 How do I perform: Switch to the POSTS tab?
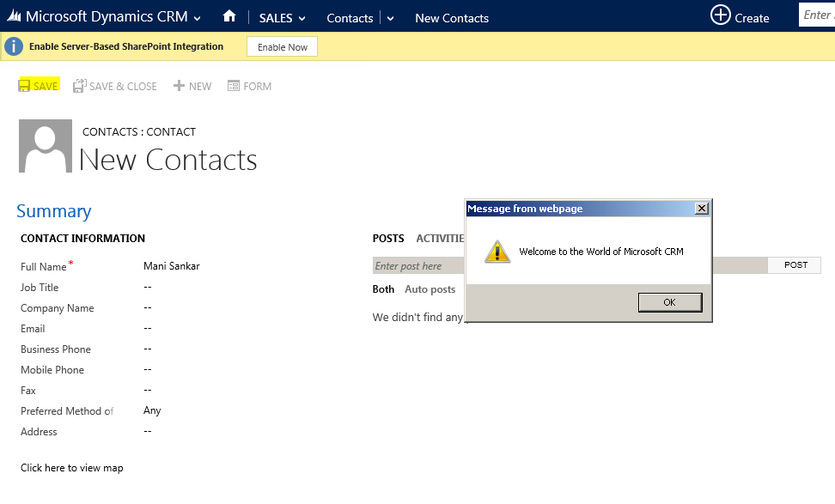[388, 239]
